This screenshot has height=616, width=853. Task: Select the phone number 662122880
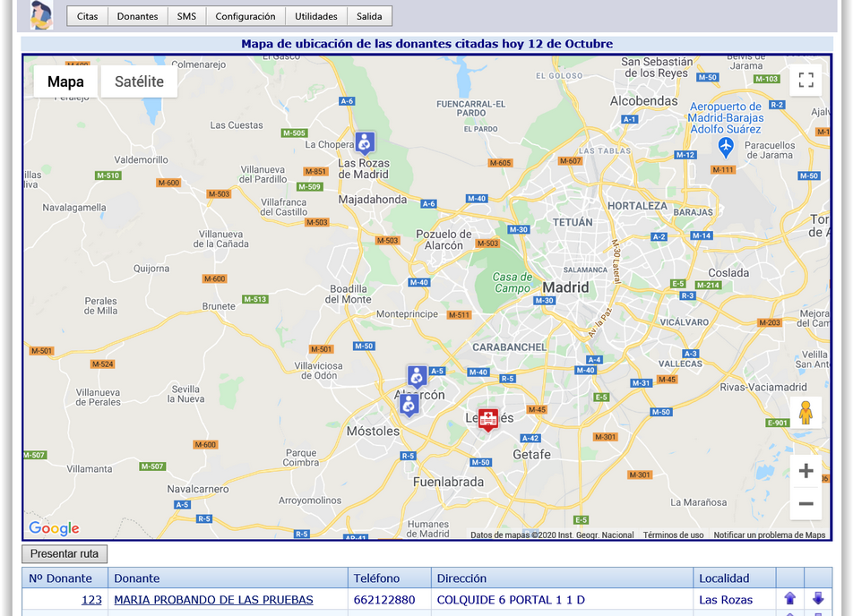click(x=384, y=600)
